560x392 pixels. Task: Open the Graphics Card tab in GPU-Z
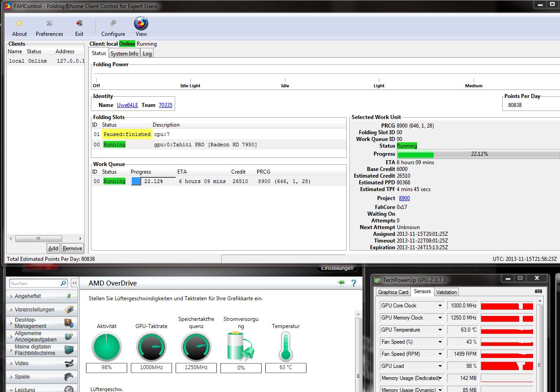393,292
